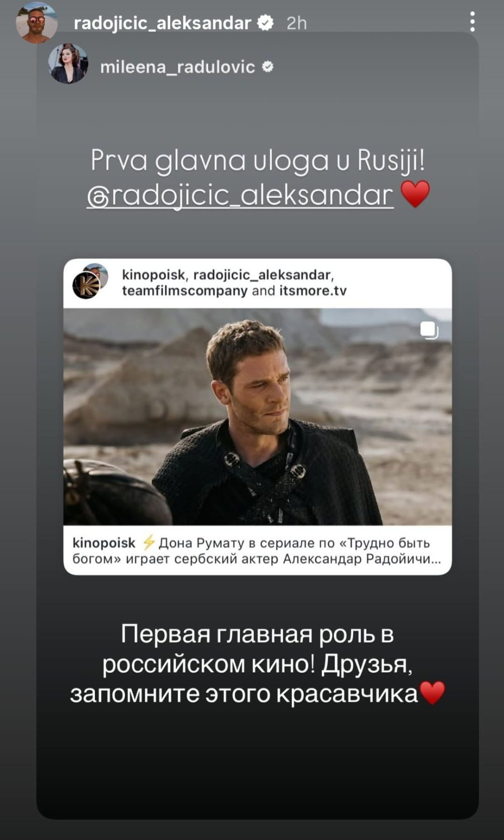This screenshot has width=504, height=840.
Task: Open mileena_radulovic profile picture
Action: (68, 63)
